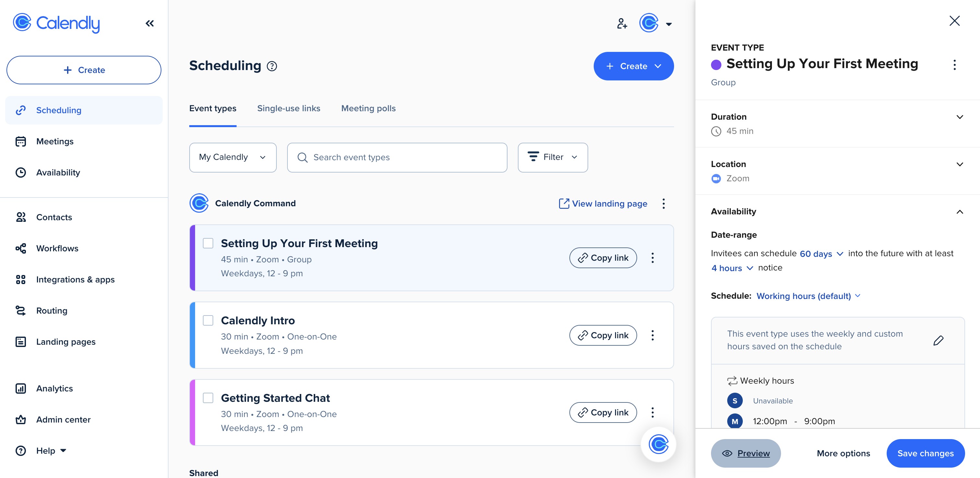Open the three-dot menu for Calendly Intro
The image size is (980, 478).
[652, 335]
